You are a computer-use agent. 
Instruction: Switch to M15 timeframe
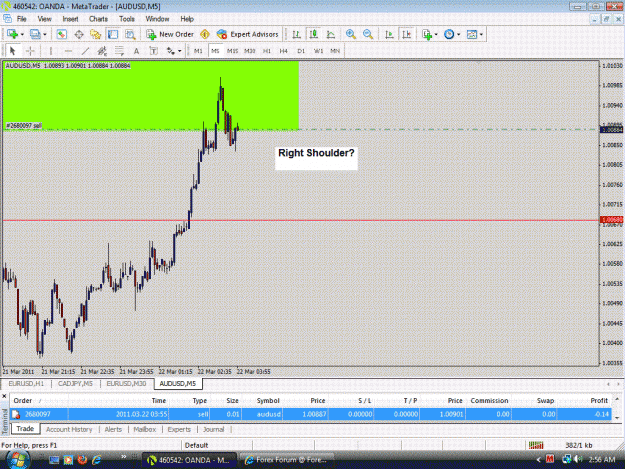[x=232, y=51]
